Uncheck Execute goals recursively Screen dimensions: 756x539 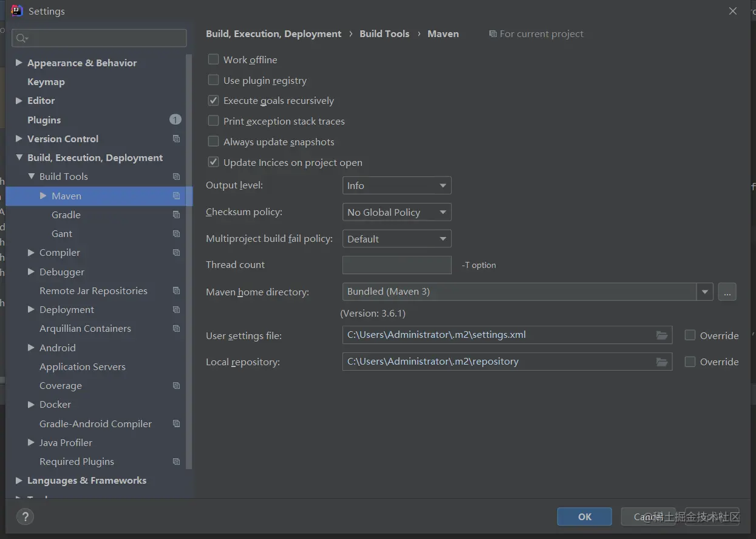214,101
